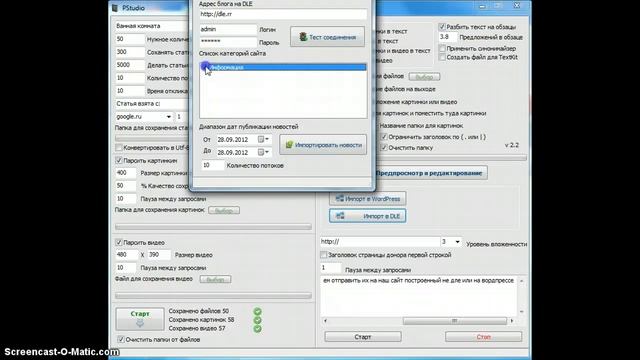Enable Заголовок страницы донора первой строкой
This screenshot has width=640, height=360.
coord(324,255)
